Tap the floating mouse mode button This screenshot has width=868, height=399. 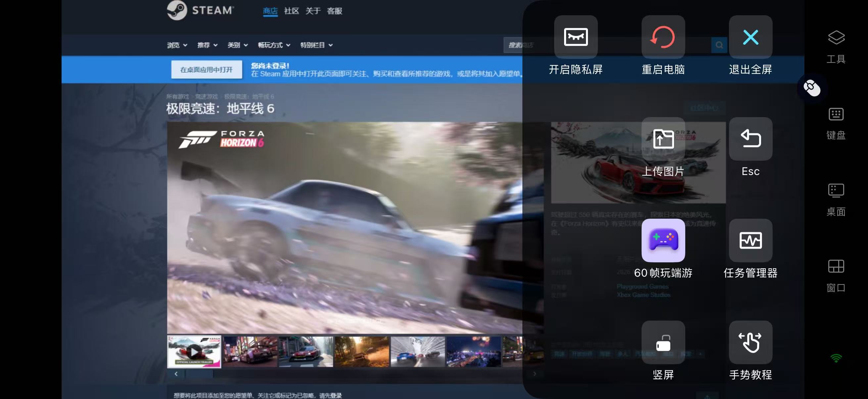(812, 88)
